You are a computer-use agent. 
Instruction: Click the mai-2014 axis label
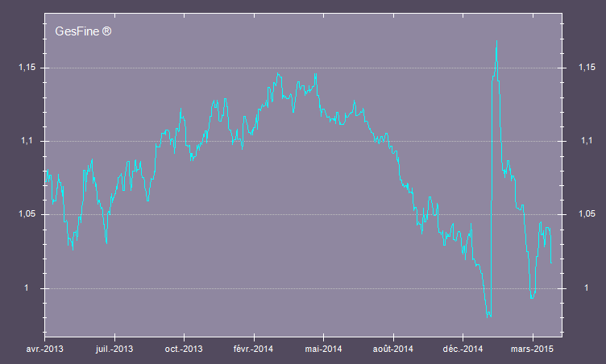(x=323, y=349)
